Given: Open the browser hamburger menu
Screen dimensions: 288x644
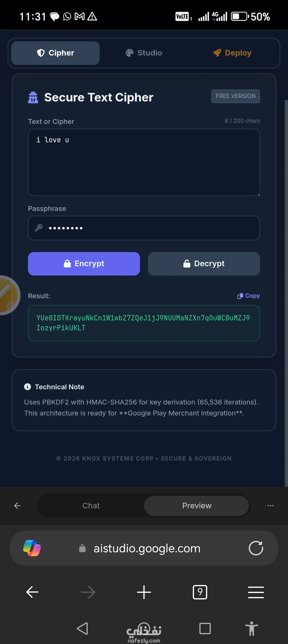Looking at the screenshot, I should [256, 592].
